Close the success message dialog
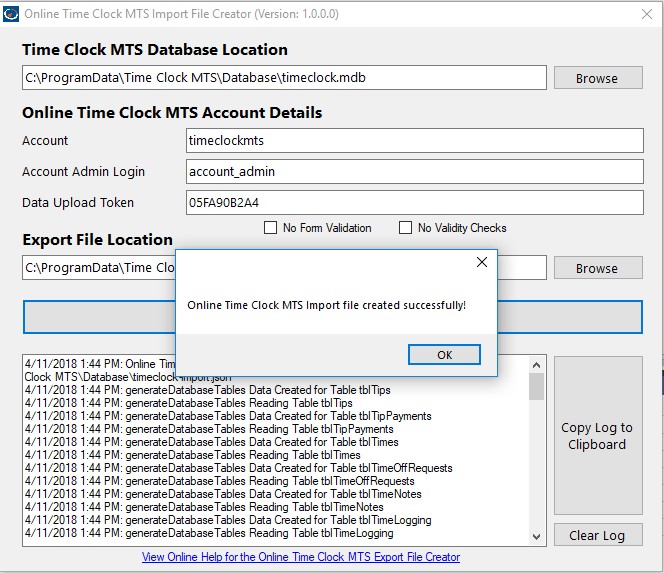 click(x=481, y=262)
